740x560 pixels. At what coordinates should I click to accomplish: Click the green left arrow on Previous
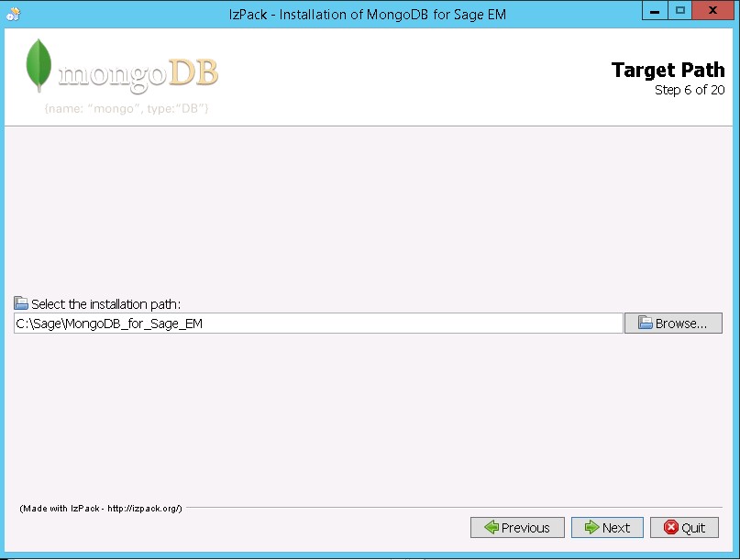pyautogui.click(x=491, y=528)
